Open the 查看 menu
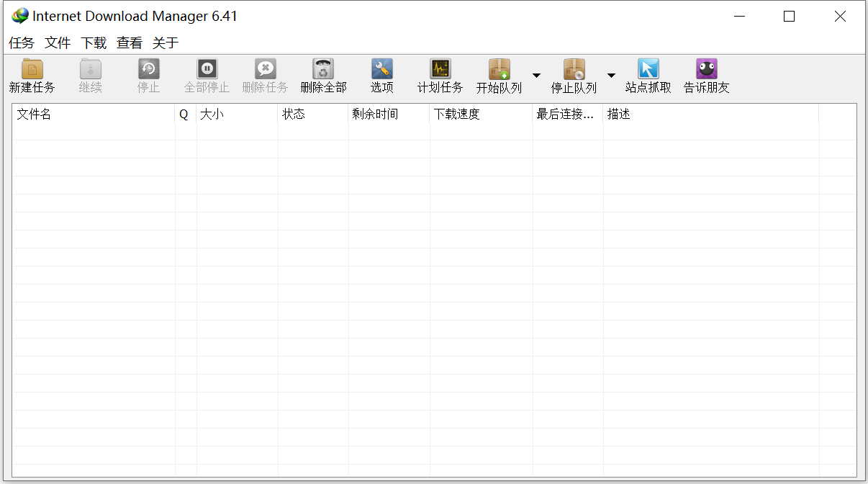 [x=130, y=43]
